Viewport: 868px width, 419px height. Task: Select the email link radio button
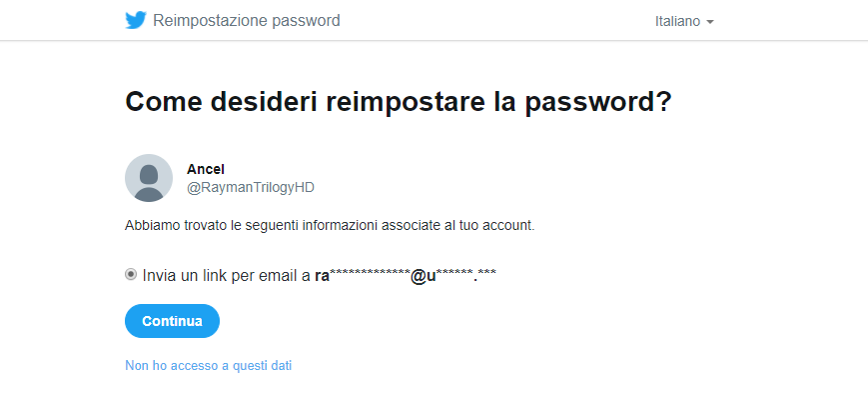[x=131, y=274]
